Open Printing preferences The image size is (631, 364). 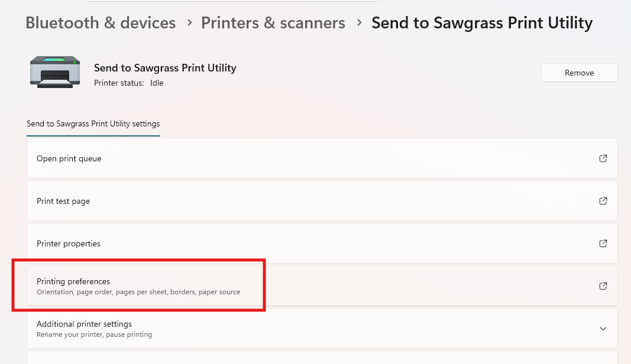(322, 286)
